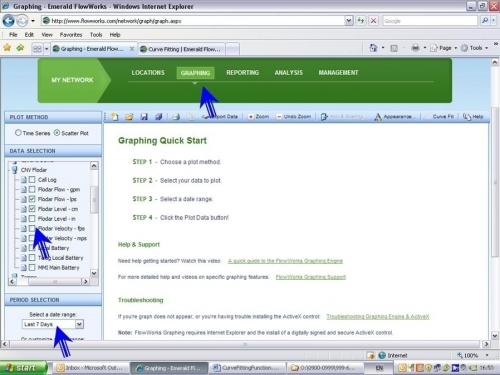This screenshot has width=500, height=375.
Task: Go to the Reporting navigation tab
Action: pyautogui.click(x=243, y=73)
